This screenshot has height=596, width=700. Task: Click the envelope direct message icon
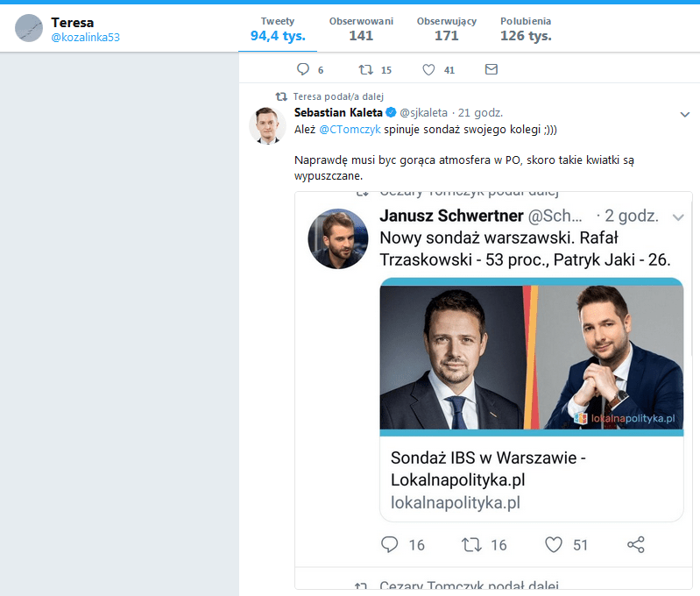coord(491,69)
